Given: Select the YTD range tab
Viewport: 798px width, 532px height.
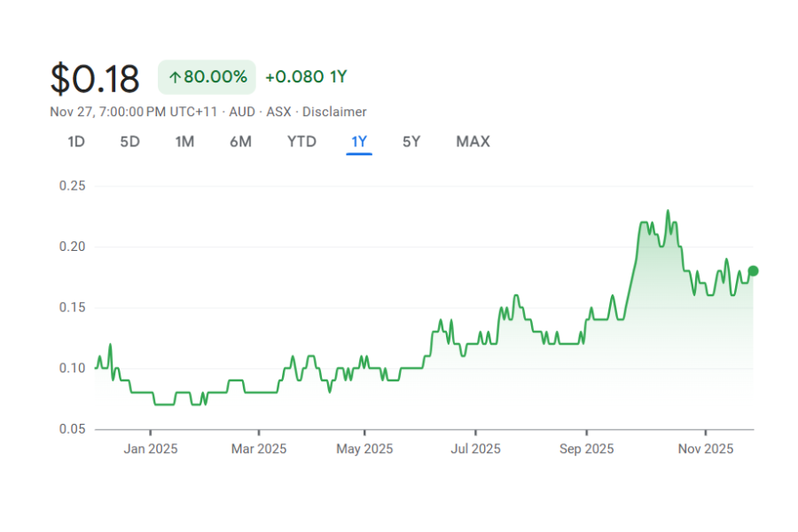Looking at the screenshot, I should click(x=301, y=142).
